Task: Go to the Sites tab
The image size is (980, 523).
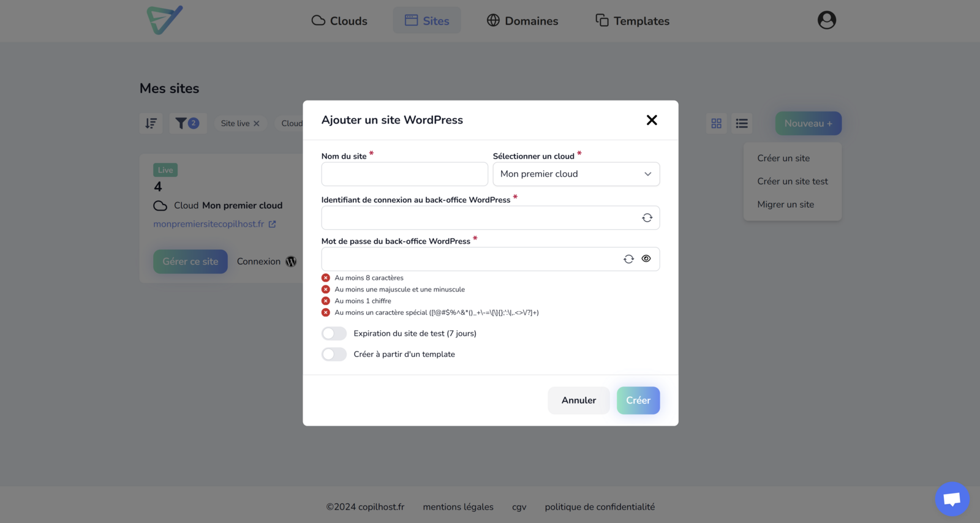Action: point(427,21)
